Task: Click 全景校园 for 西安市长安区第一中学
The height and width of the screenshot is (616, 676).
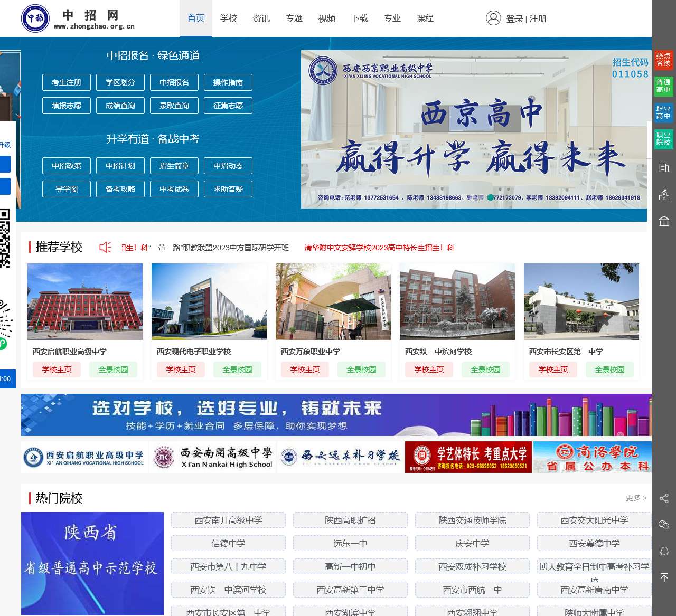Action: click(x=609, y=369)
